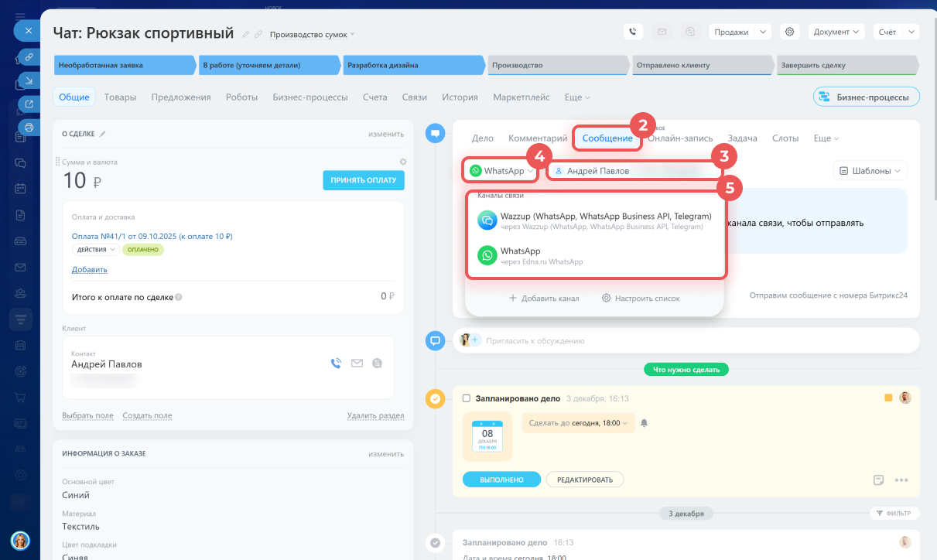Viewport: 937px width, 560px height.
Task: Check the Запланировано дело checkbox
Action: (x=466, y=398)
